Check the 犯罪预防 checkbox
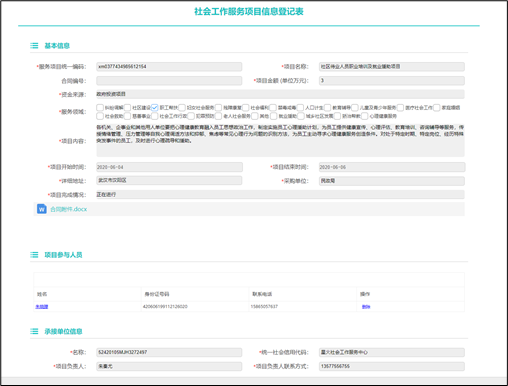 [x=191, y=116]
